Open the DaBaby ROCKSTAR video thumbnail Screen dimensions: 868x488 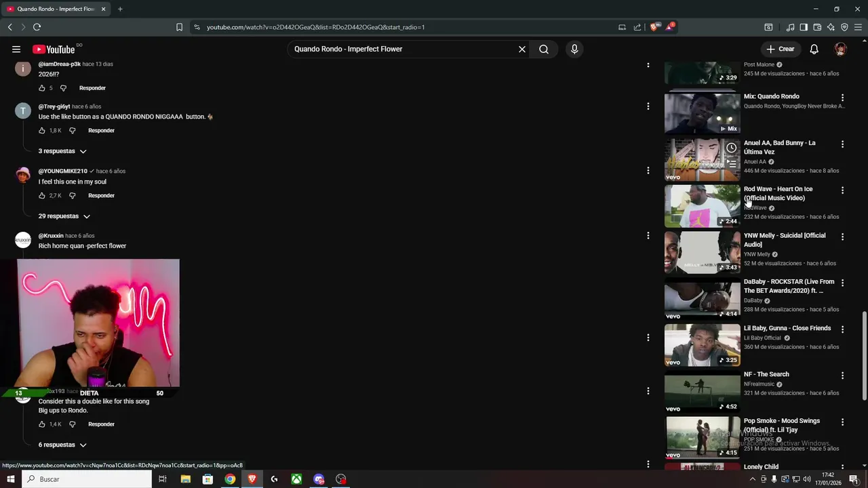(702, 299)
